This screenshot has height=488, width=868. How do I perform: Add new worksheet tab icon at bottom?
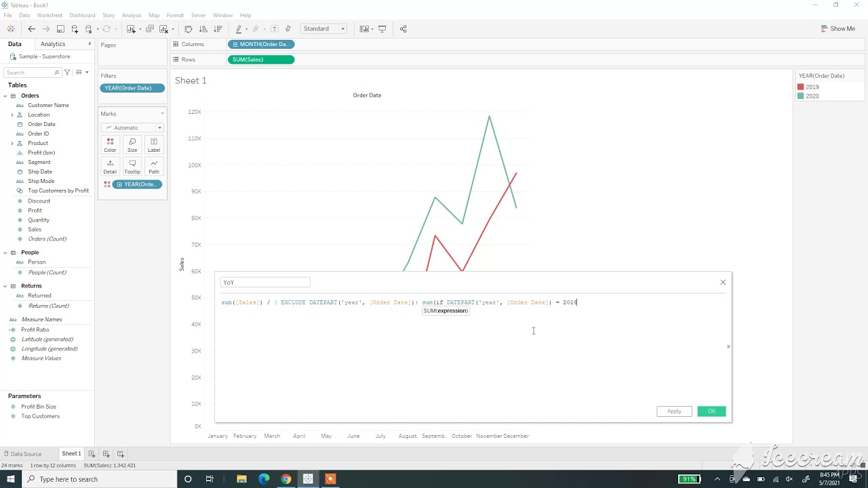[92, 454]
